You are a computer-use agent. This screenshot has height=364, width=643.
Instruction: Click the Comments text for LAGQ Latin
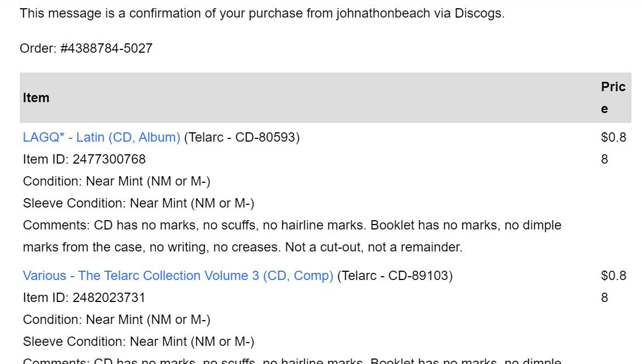coord(292,236)
